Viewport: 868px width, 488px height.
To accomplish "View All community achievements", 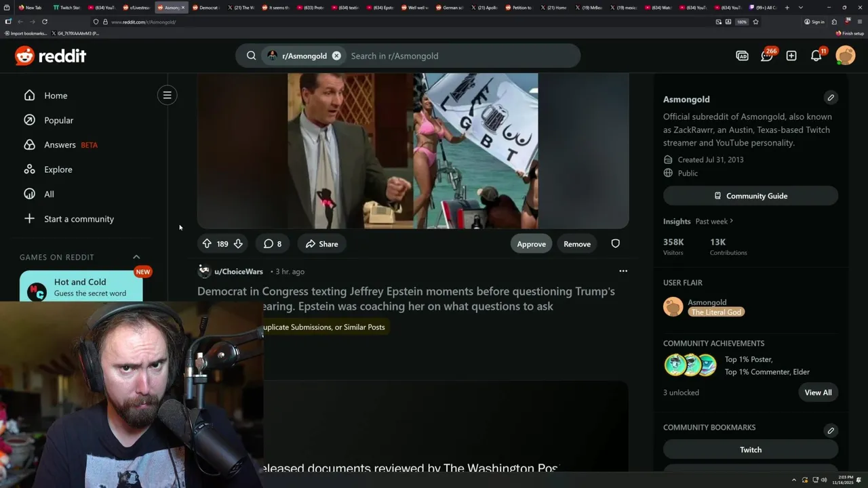I will click(818, 392).
